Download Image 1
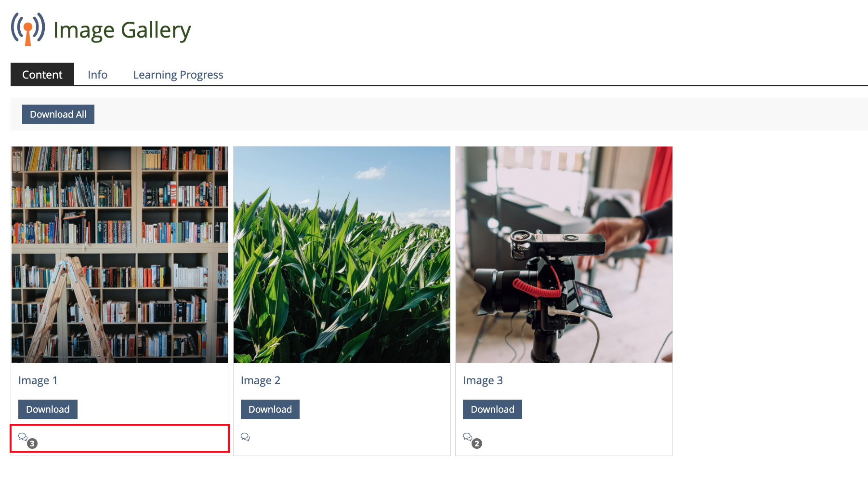868x484 pixels. tap(48, 409)
